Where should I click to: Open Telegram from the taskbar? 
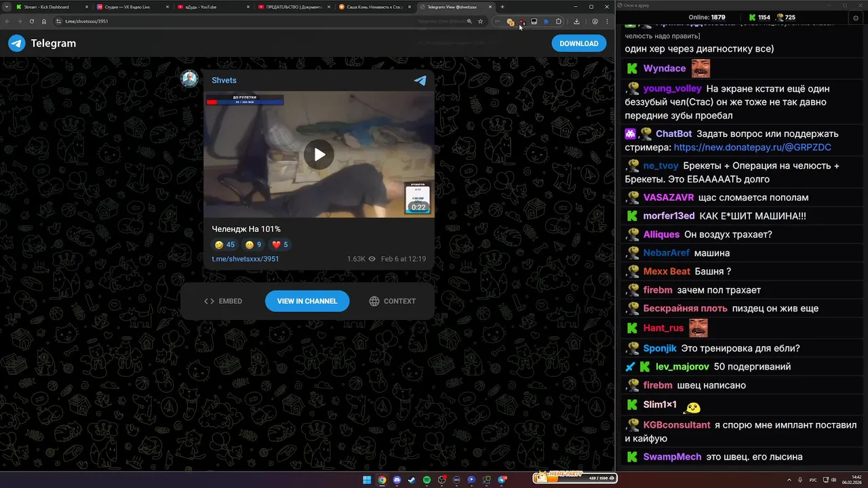pos(502,480)
